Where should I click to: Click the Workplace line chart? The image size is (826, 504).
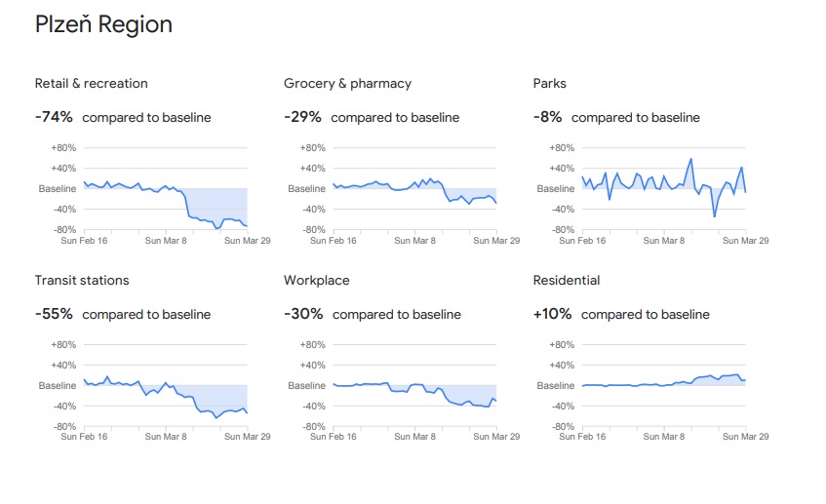(x=415, y=386)
